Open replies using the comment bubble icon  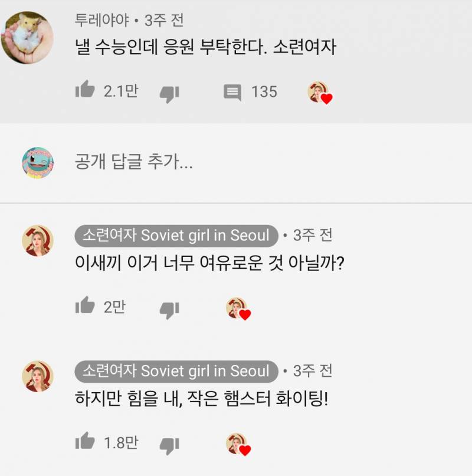pyautogui.click(x=234, y=92)
